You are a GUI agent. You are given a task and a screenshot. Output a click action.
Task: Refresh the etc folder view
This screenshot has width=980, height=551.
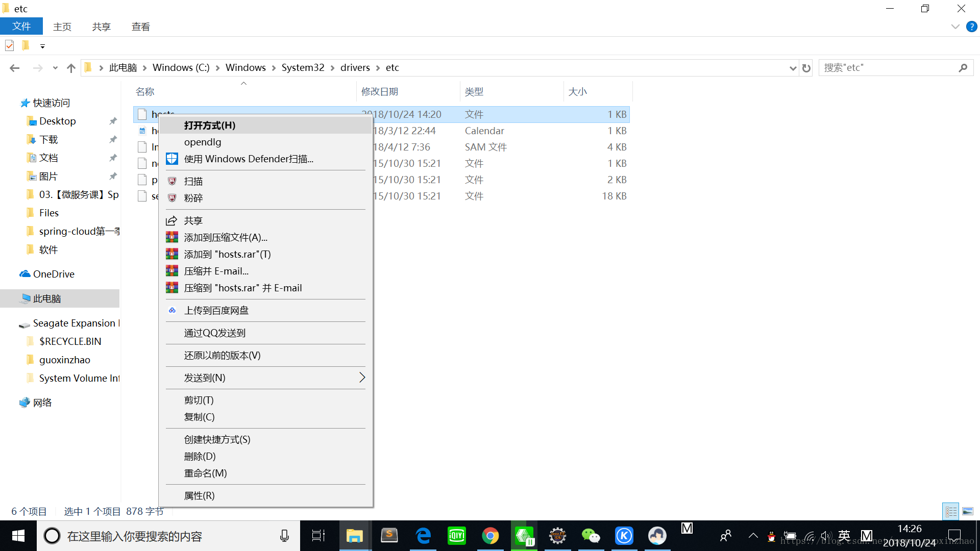806,68
